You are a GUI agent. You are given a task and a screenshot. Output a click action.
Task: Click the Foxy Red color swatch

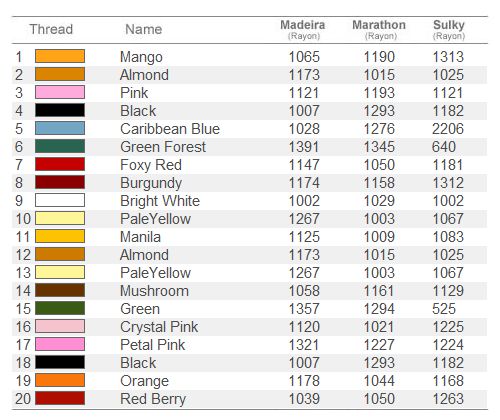click(60, 164)
